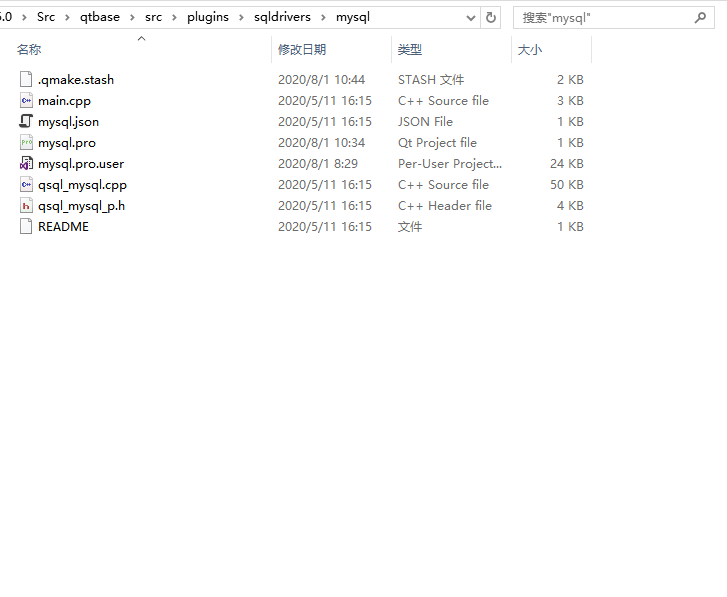Select the mysql.pro.user file name
The height and width of the screenshot is (597, 727).
coord(81,164)
